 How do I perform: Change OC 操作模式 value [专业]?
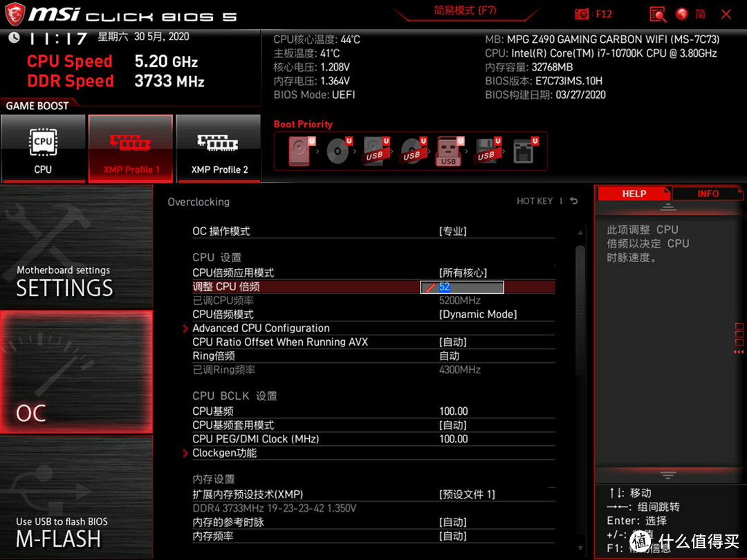452,232
